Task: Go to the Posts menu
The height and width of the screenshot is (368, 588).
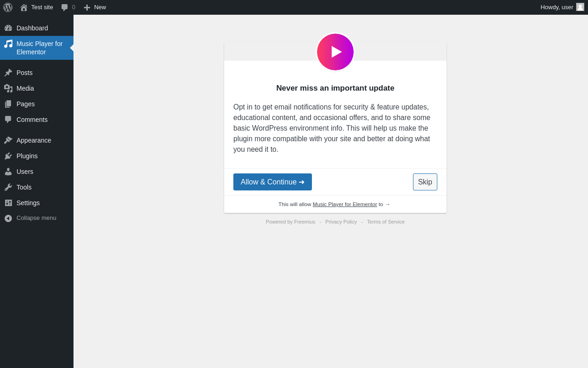Action: pyautogui.click(x=37, y=73)
